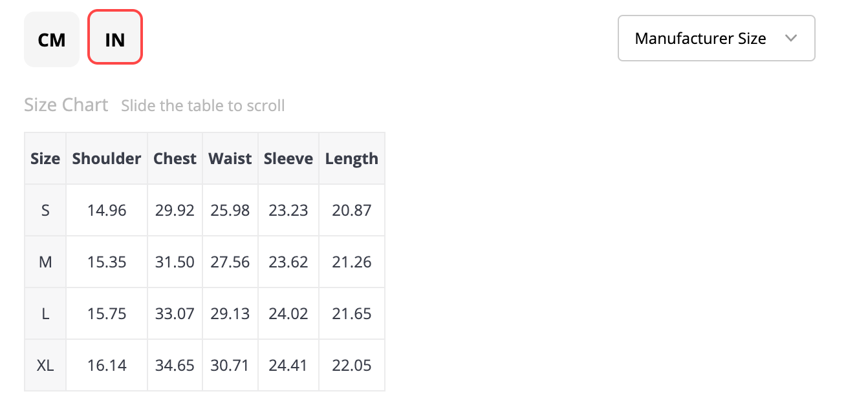Click the Shoulder column header

pos(107,158)
